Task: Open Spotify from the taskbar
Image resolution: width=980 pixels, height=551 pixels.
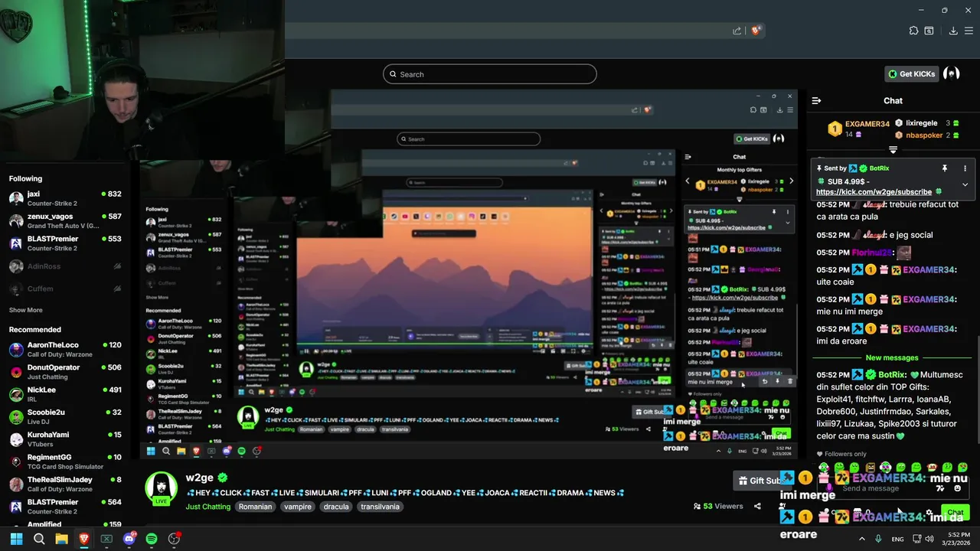Action: (x=152, y=539)
